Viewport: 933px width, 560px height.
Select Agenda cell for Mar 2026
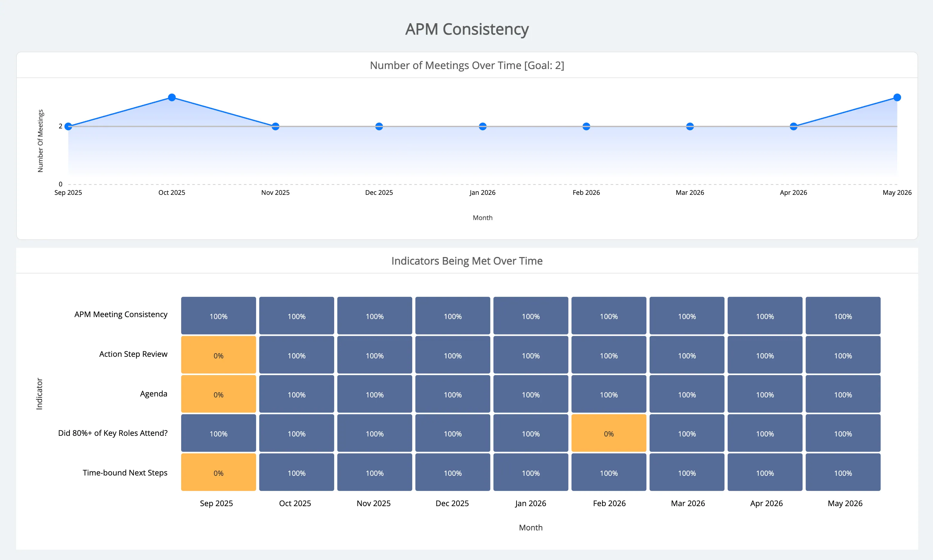click(687, 394)
